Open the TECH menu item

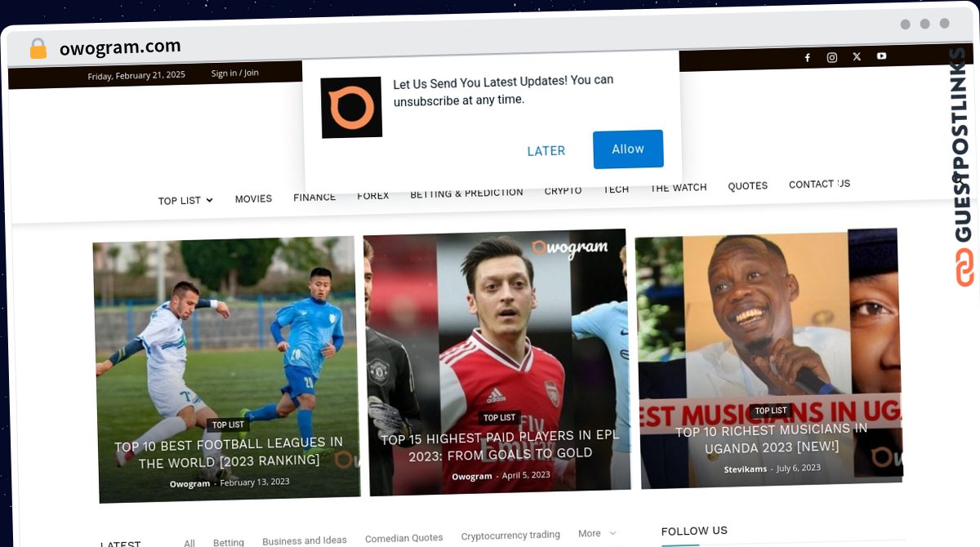click(x=616, y=189)
